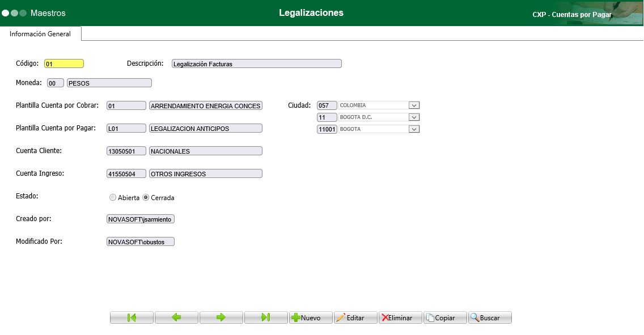Screen dimensions: 644x335
Task: Select the Abierta radio option
Action: [x=113, y=197]
